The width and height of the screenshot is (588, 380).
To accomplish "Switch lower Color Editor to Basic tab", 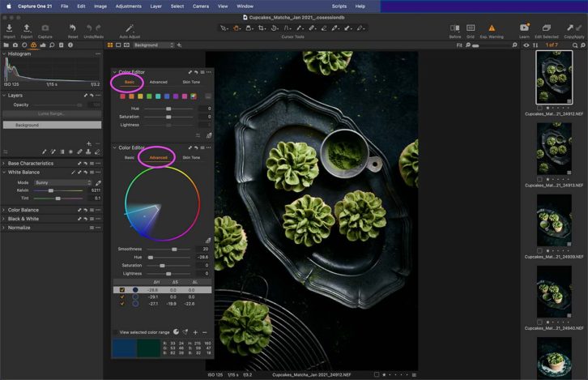I will click(x=130, y=157).
